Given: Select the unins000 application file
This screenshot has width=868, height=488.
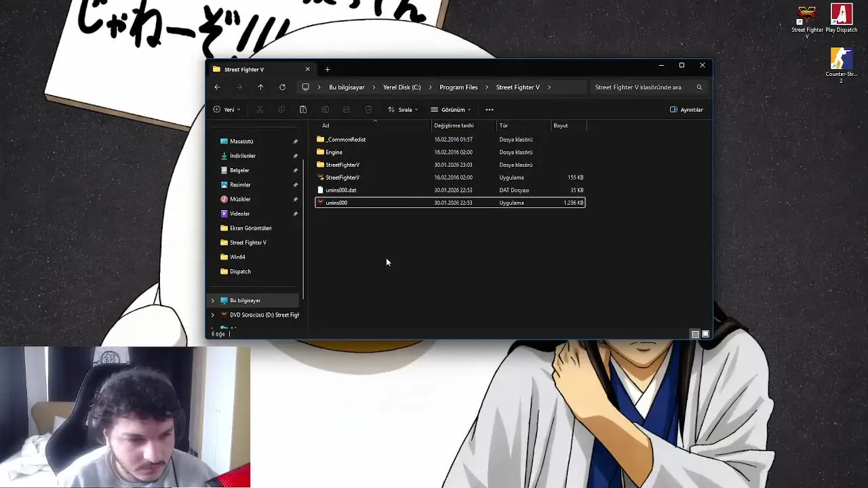Looking at the screenshot, I should [x=450, y=203].
